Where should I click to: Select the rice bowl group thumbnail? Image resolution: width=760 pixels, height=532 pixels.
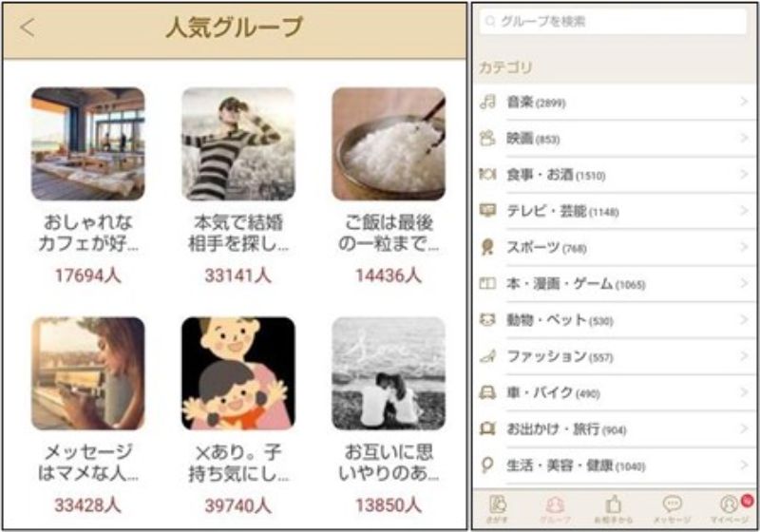click(x=389, y=143)
